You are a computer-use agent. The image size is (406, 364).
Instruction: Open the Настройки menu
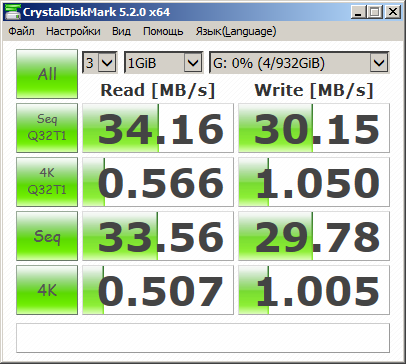pos(73,31)
